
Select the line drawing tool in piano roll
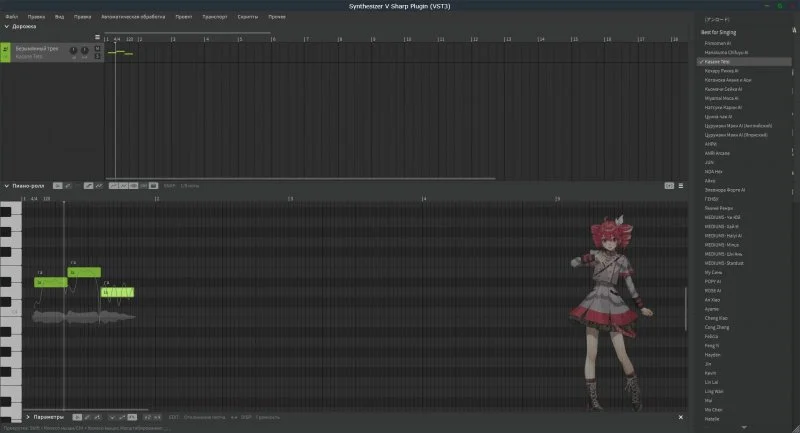pyautogui.click(x=88, y=186)
